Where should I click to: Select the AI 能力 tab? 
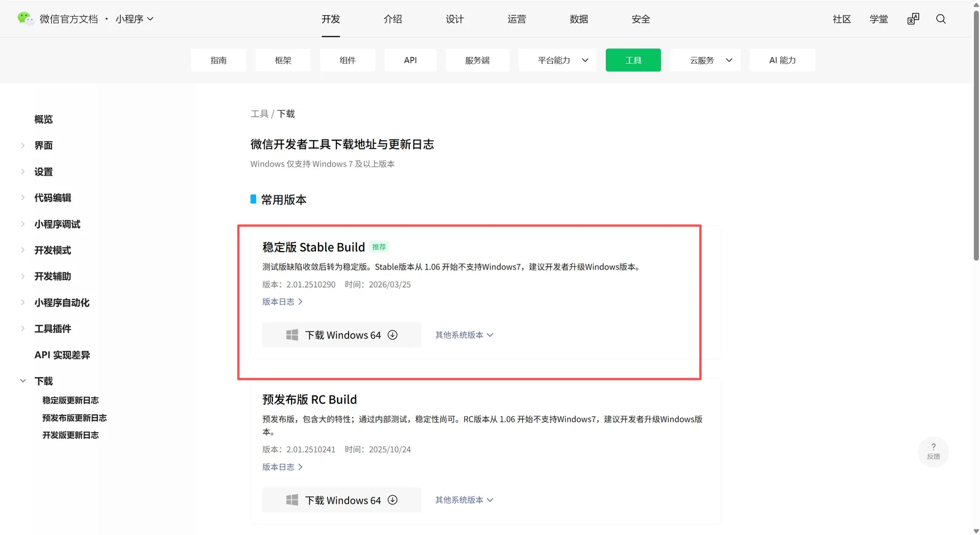[782, 60]
